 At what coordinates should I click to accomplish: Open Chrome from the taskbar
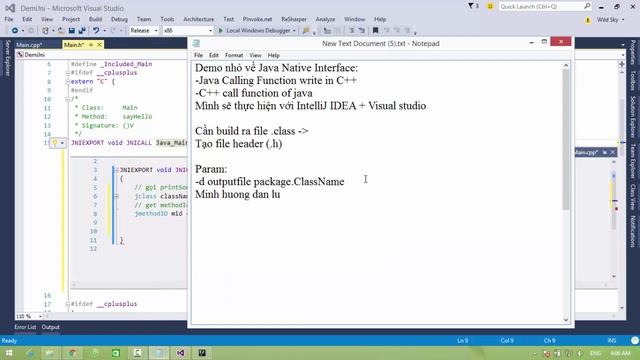click(73, 353)
